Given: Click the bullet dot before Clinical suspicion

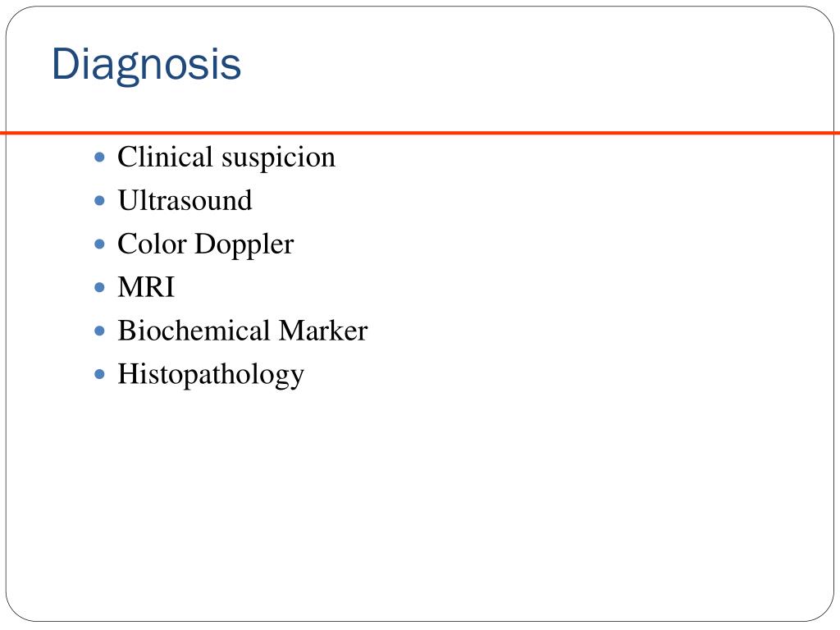Looking at the screenshot, I should pyautogui.click(x=99, y=157).
